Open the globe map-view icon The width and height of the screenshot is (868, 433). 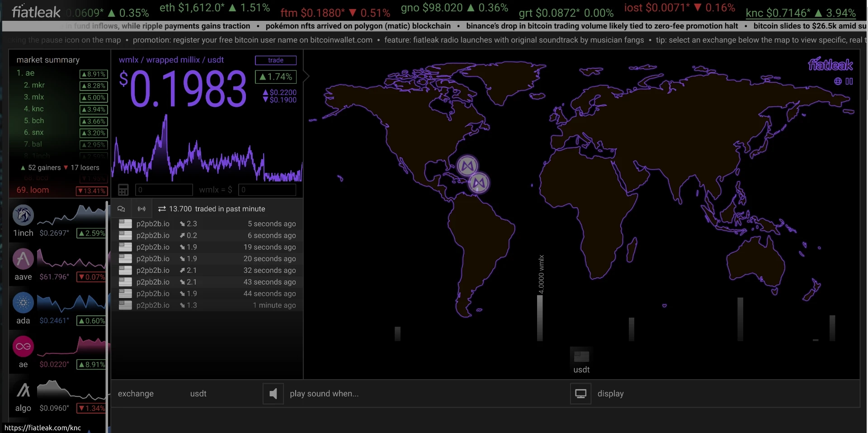838,81
